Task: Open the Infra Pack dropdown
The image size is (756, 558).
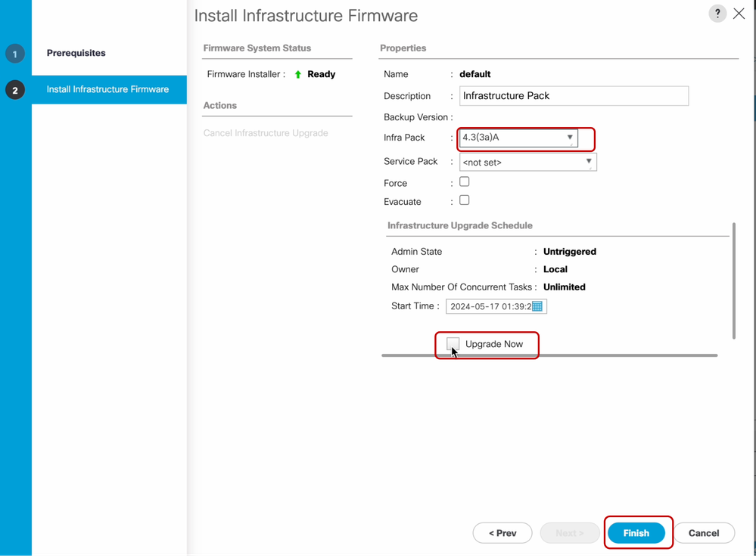Action: 518,138
